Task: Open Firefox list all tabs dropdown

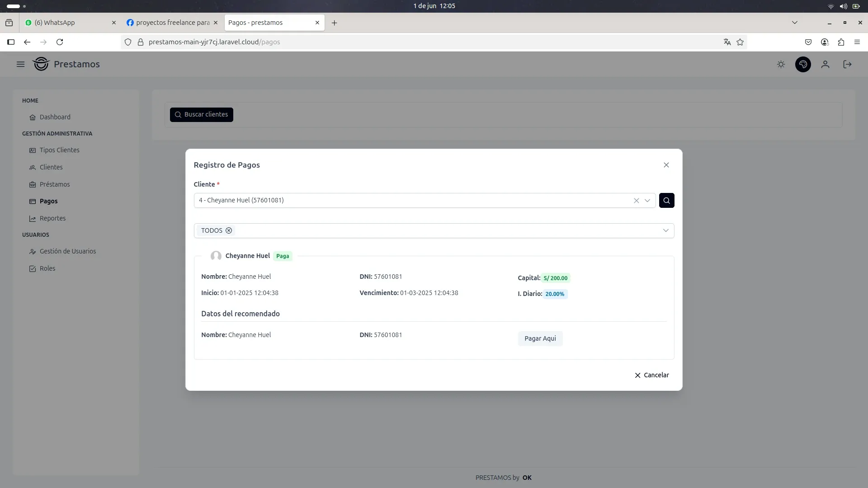Action: pos(794,23)
